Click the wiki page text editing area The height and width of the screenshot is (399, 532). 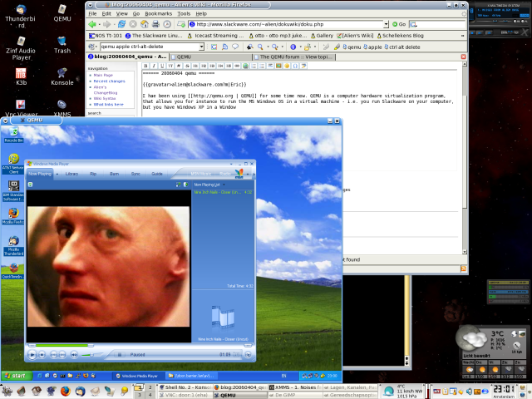[x=300, y=121]
